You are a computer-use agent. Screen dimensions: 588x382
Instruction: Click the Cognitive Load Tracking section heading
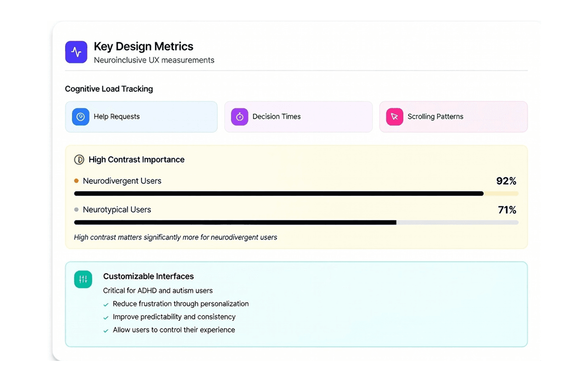(109, 89)
